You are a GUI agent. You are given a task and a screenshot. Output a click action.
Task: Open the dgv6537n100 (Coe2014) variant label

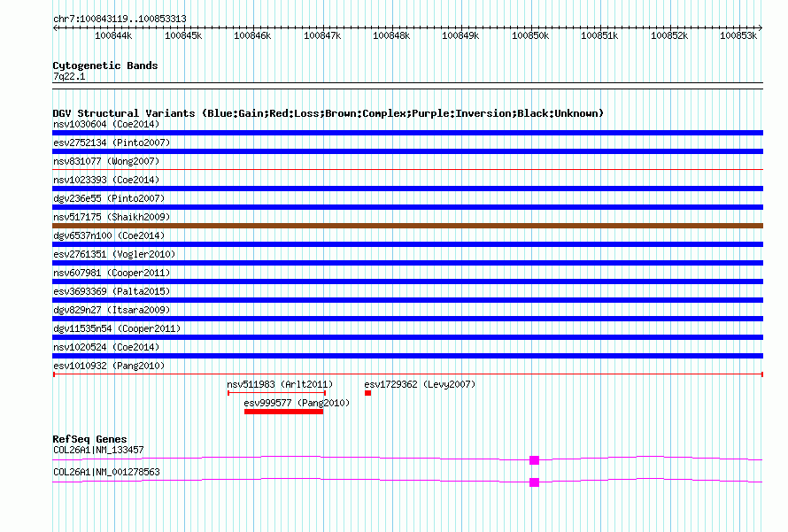click(x=108, y=235)
